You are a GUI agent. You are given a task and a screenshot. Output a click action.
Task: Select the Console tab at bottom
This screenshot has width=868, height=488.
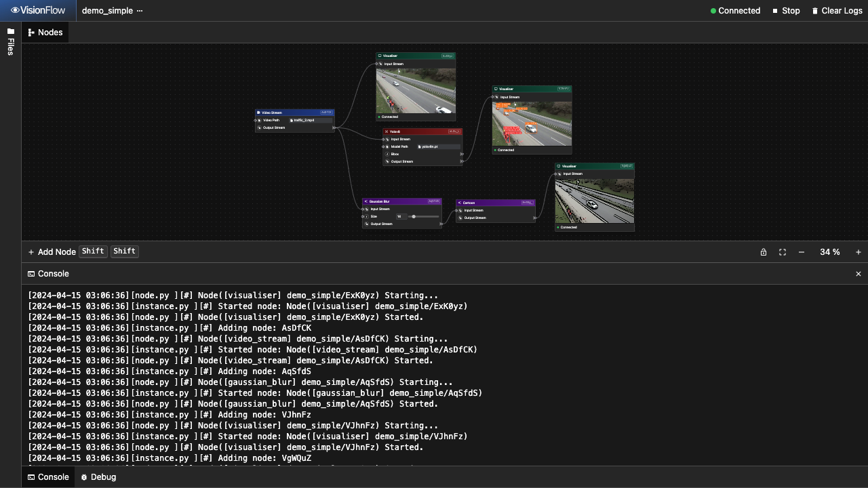(x=48, y=477)
